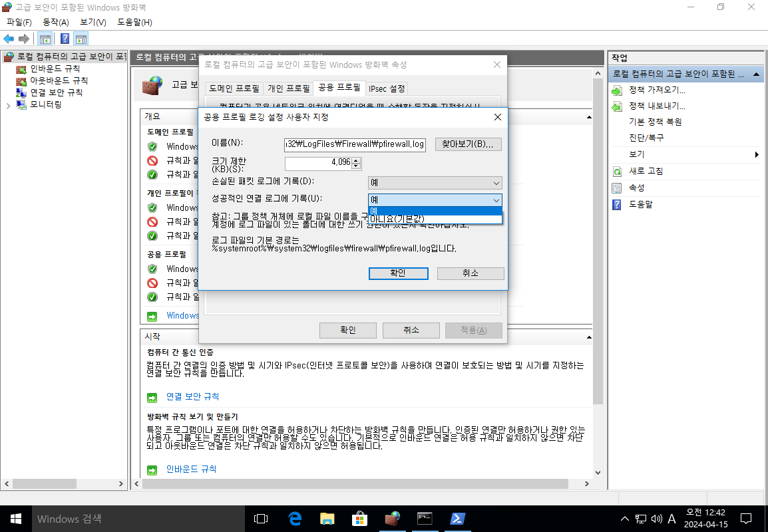768x532 pixels.
Task: Click 새로 고침 action icon
Action: coord(617,172)
